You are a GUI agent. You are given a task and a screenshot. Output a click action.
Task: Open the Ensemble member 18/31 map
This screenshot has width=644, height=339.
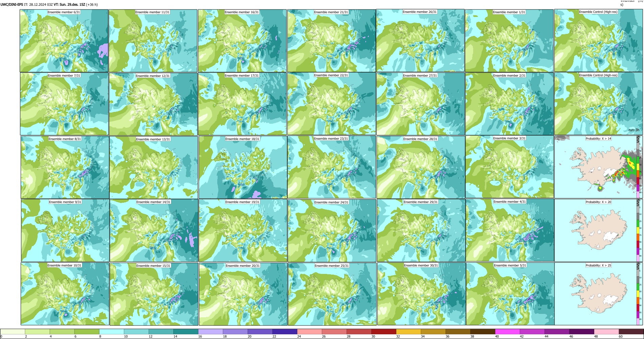243,167
